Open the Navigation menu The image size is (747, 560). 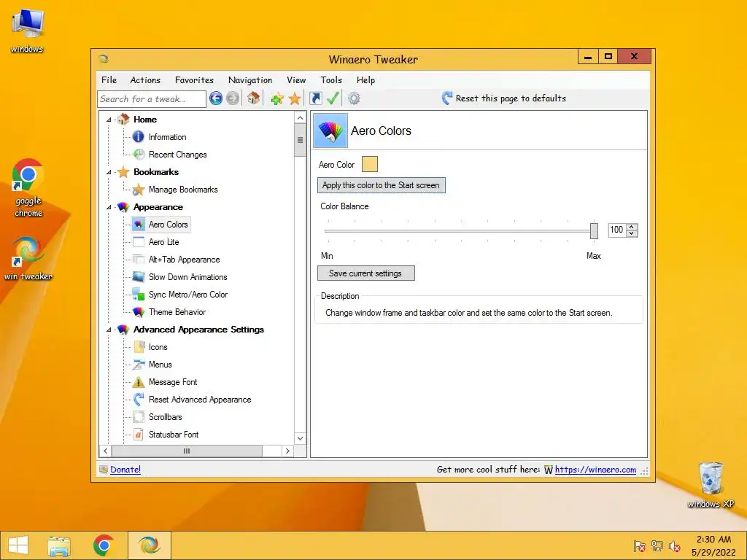tap(250, 80)
